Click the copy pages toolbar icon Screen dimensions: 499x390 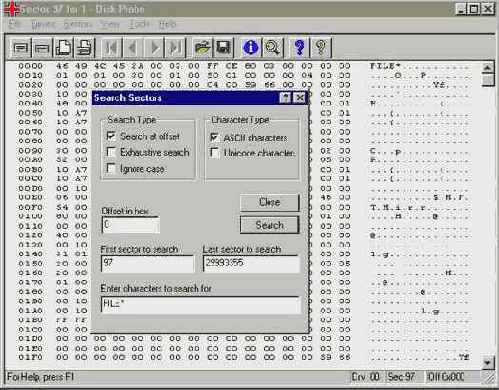pos(63,48)
